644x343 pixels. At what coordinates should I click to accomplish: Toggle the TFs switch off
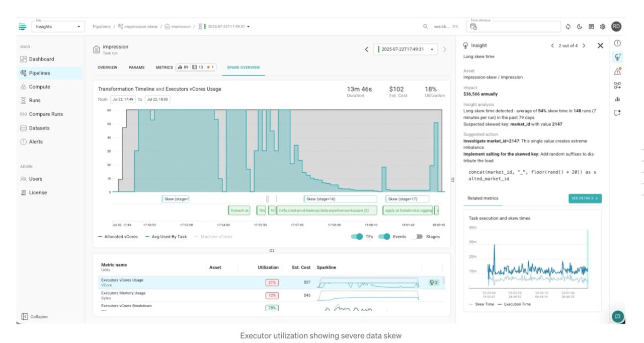coord(357,237)
